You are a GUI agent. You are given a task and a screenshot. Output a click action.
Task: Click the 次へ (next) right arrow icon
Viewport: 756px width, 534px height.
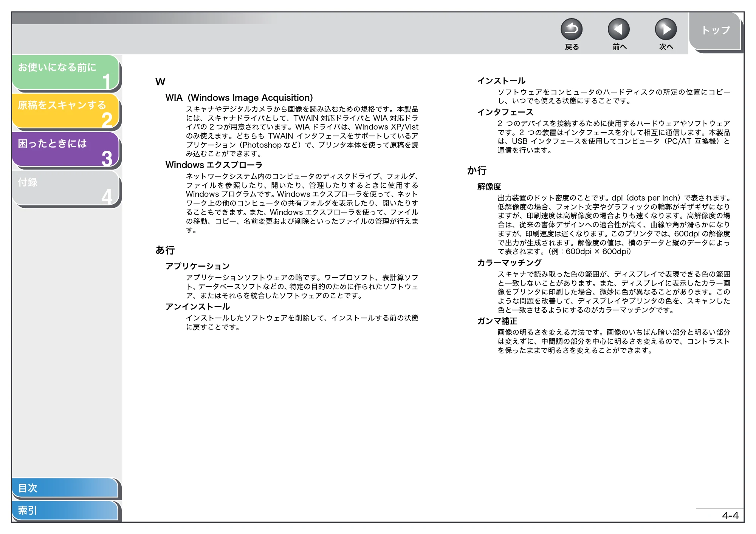pos(666,29)
